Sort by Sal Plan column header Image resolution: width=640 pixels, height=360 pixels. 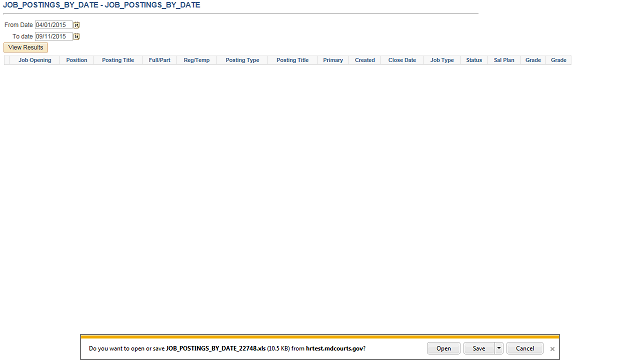pyautogui.click(x=504, y=60)
